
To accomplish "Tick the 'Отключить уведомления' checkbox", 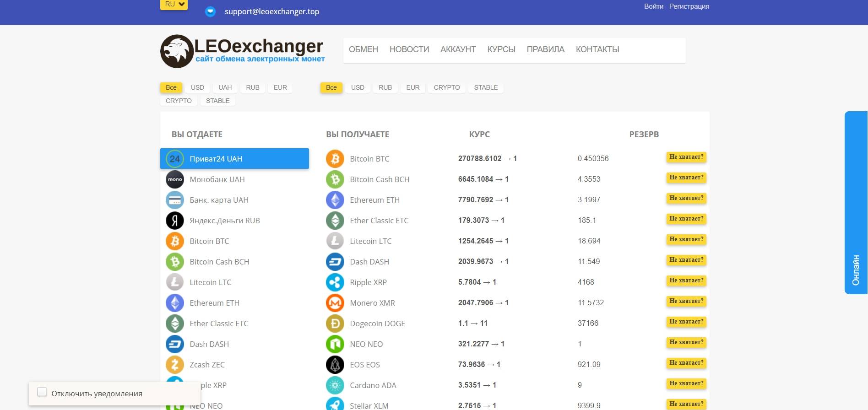I will click(x=42, y=392).
